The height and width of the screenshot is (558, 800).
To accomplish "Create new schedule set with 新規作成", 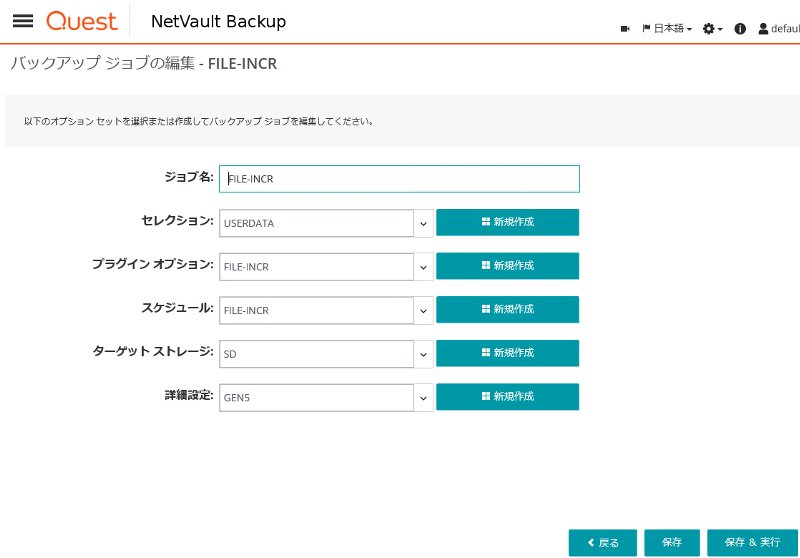I will [508, 310].
